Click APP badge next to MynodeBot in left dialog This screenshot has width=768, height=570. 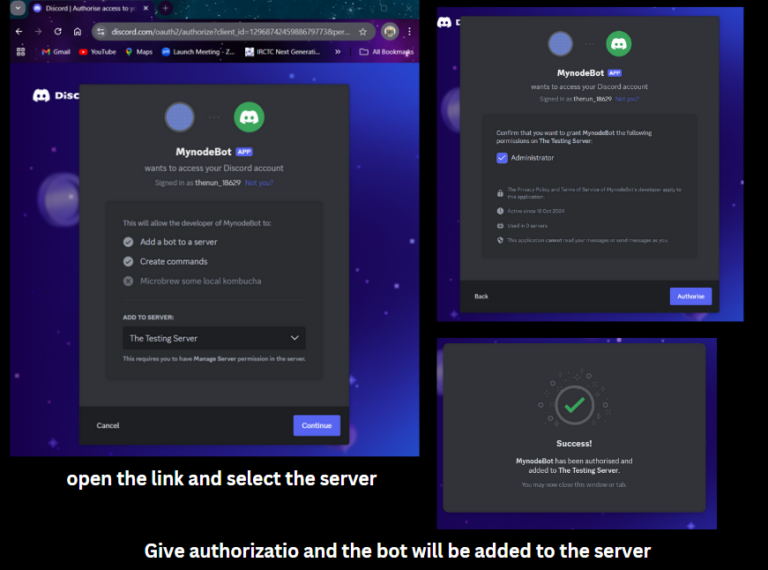coord(244,152)
